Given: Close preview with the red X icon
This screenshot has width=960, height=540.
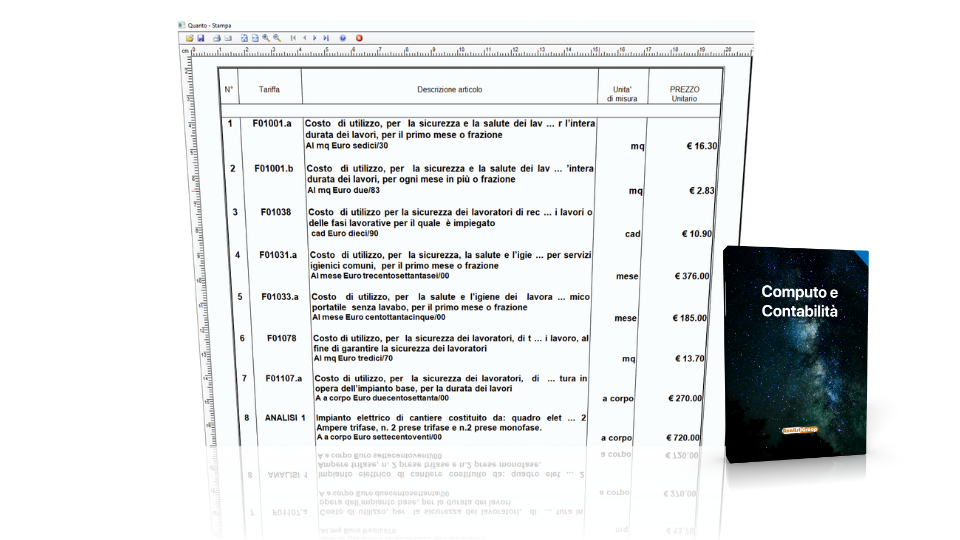Looking at the screenshot, I should click(x=359, y=38).
